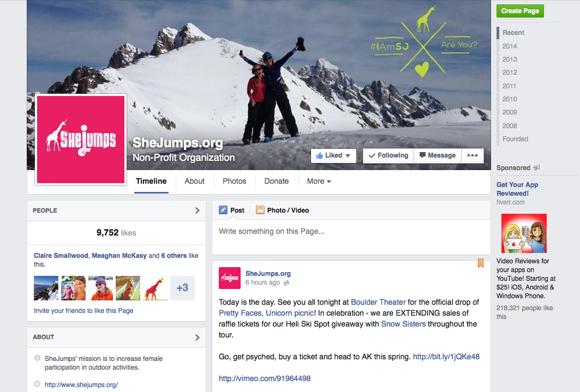The width and height of the screenshot is (580, 392).
Task: Expand the ABOUT section chevron
Action: 198,337
